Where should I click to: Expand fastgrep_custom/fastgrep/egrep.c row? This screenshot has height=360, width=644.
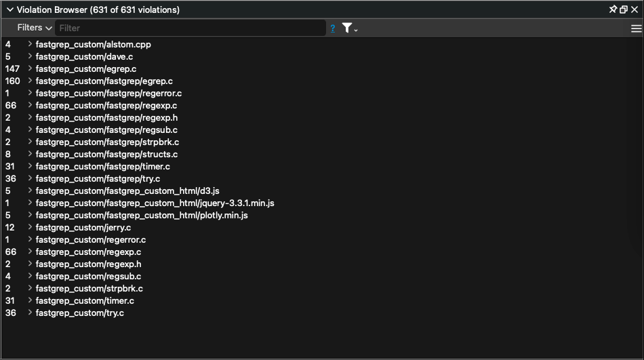tap(30, 81)
